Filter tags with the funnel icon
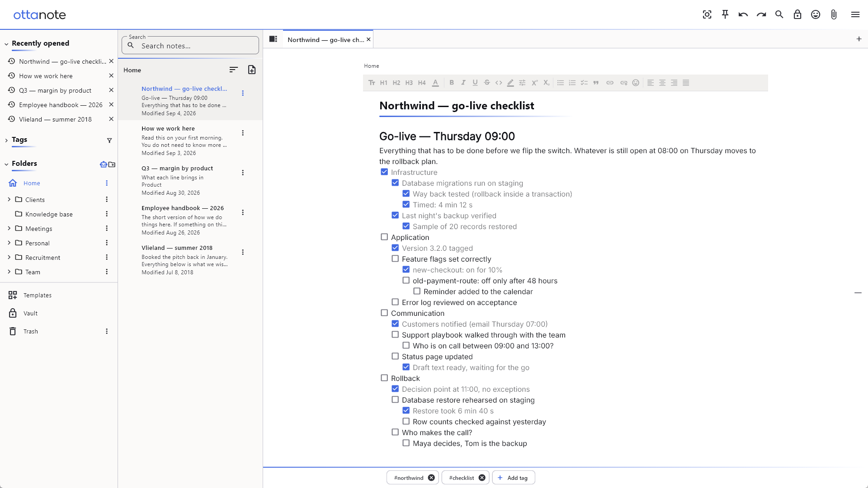This screenshot has height=488, width=868. [109, 141]
